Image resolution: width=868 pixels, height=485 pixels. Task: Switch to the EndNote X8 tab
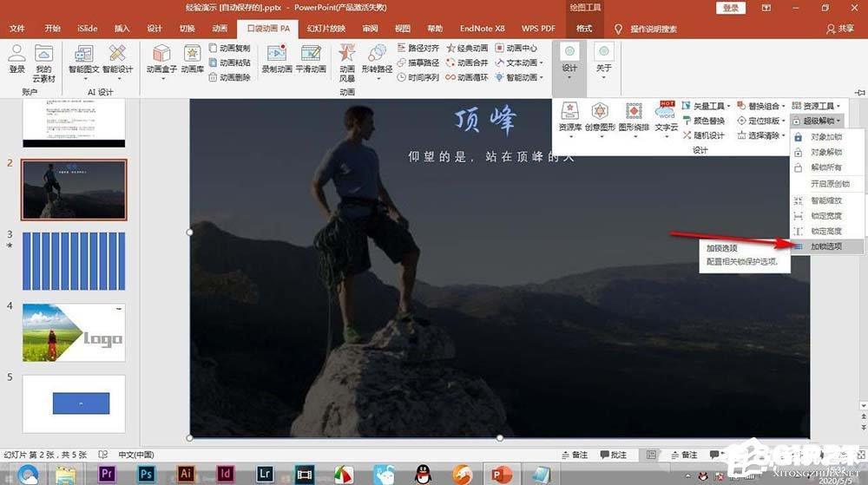(482, 29)
